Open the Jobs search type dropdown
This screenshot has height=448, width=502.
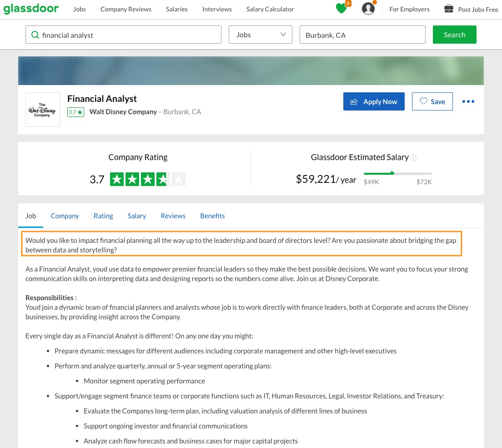260,35
